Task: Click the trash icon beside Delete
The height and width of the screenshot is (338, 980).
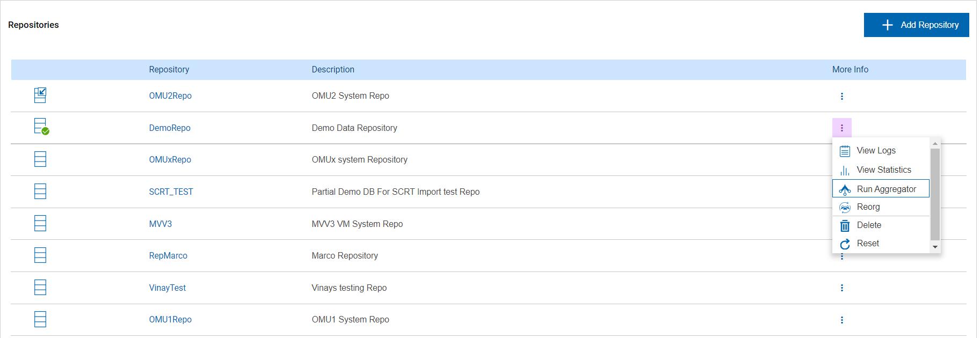Action: pos(845,225)
